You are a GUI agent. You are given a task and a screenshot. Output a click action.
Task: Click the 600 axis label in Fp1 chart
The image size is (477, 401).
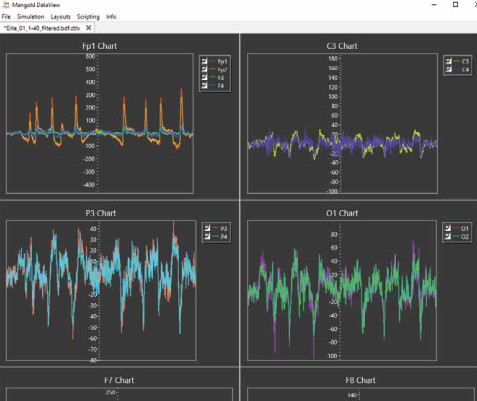90,56
